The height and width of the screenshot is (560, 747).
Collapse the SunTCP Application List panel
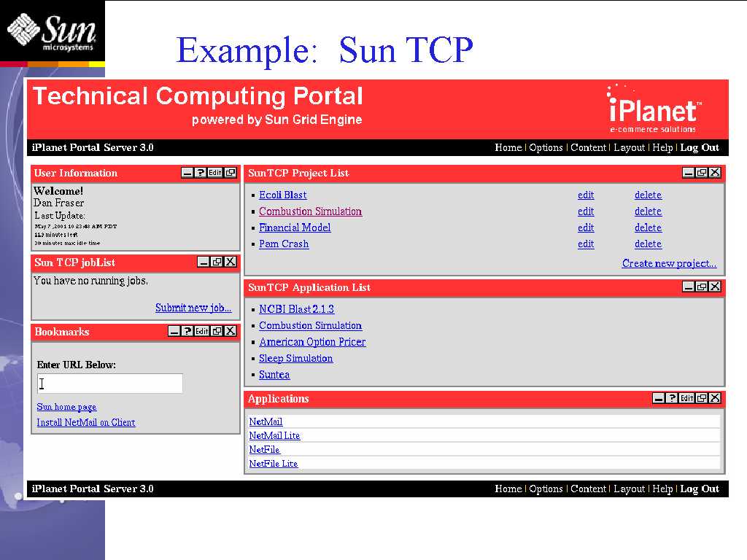click(x=688, y=287)
